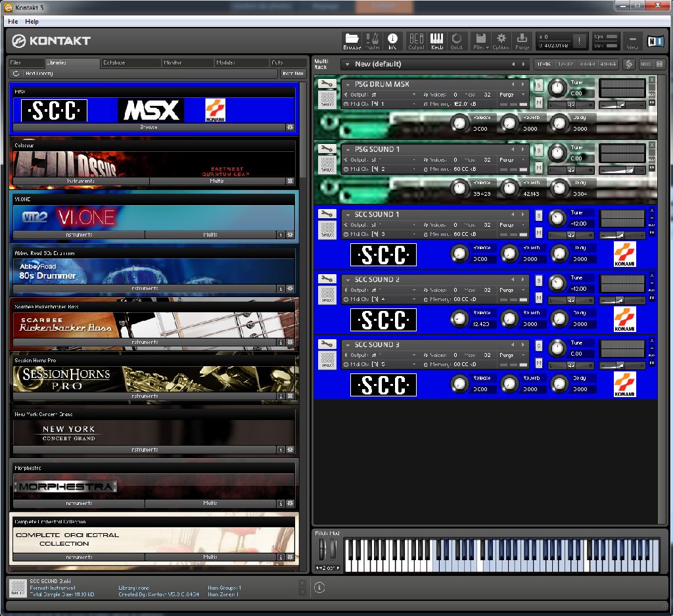Click the View minimize icon in toolbar
The image size is (673, 616).
point(632,41)
